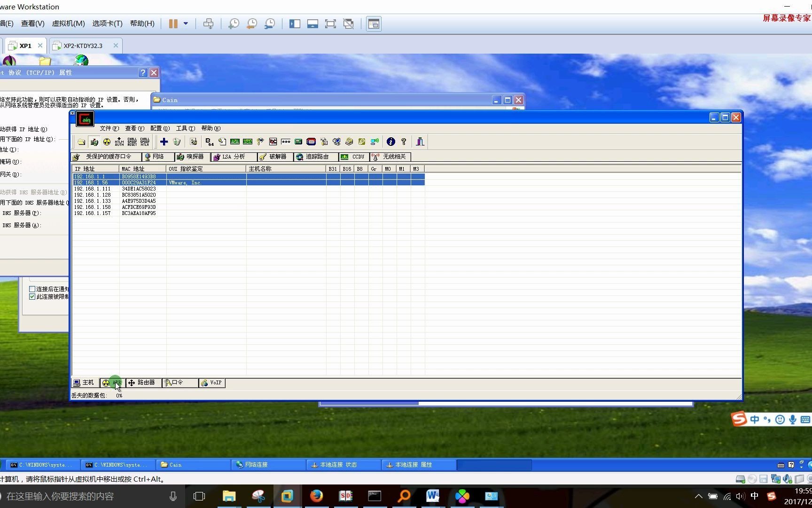812x508 pixels.
Task: Select host row 192.168.1.158
Action: pyautogui.click(x=249, y=207)
